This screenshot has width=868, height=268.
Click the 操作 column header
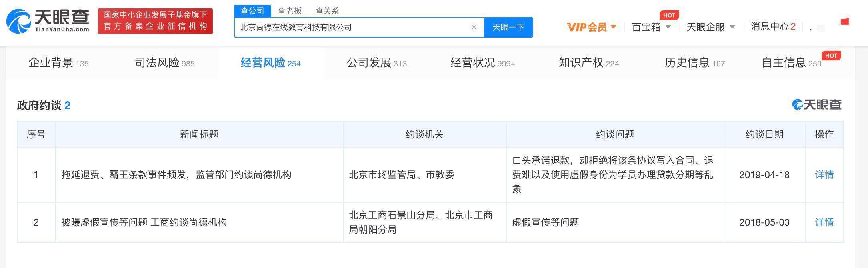(x=824, y=134)
